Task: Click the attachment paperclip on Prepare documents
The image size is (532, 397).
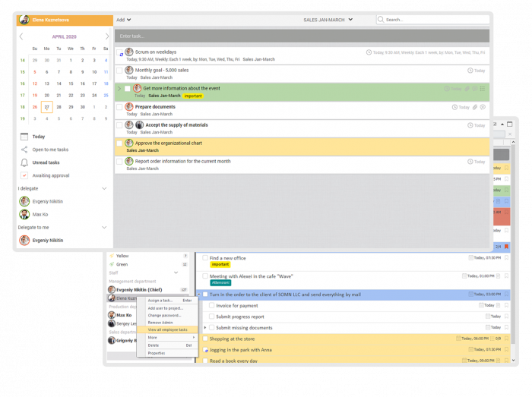Action: (x=475, y=107)
